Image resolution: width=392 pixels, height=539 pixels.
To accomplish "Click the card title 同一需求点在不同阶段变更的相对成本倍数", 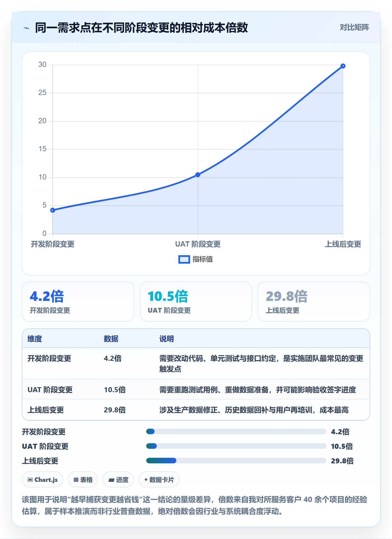I will pos(141,28).
